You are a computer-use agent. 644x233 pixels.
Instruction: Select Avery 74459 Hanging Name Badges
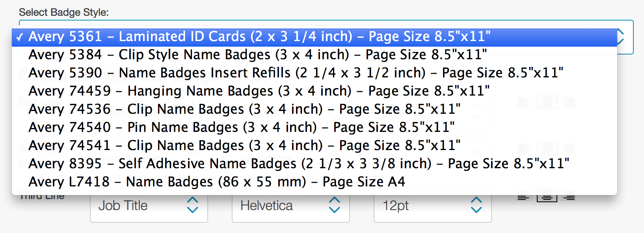tap(315, 91)
